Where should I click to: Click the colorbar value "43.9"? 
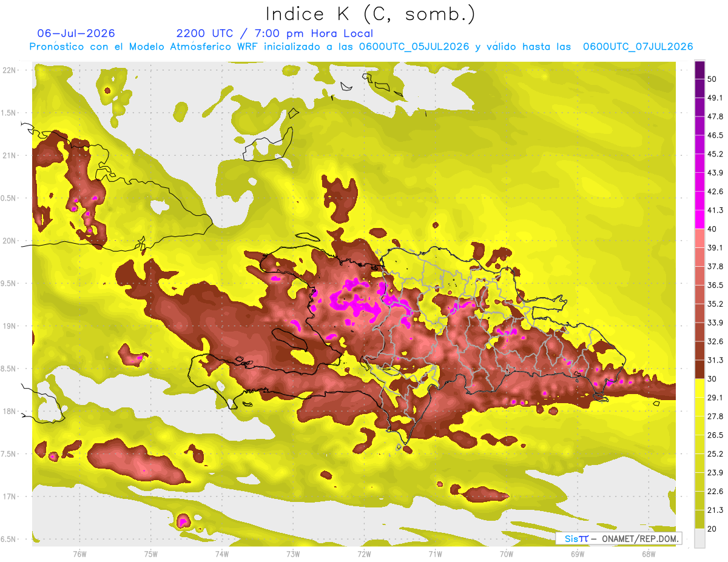716,173
